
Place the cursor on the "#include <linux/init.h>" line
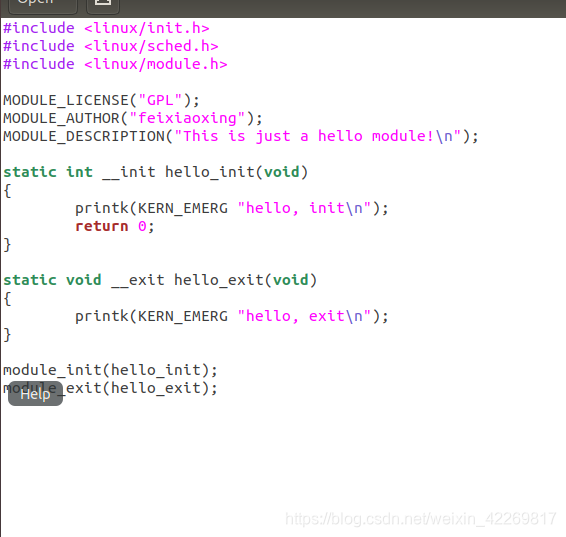pos(106,28)
